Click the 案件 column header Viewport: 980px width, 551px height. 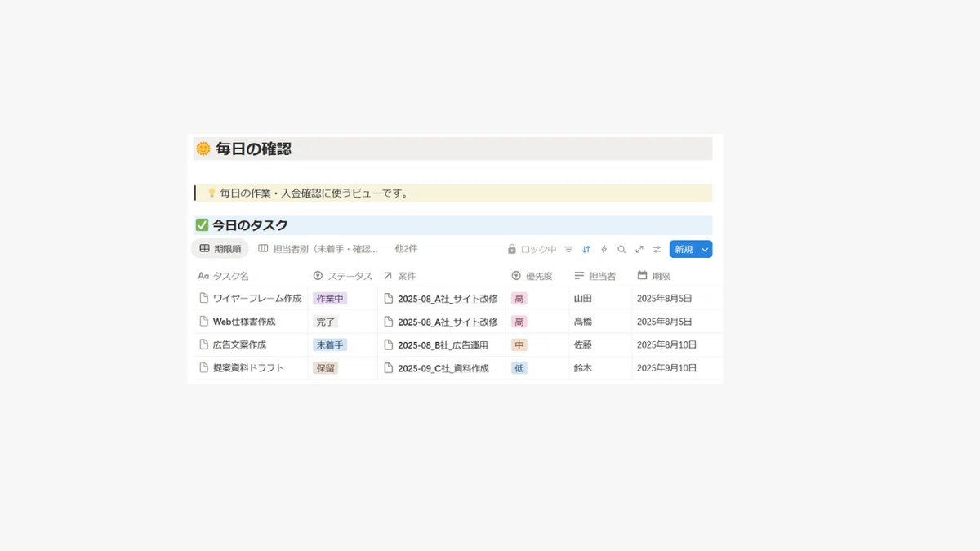coord(399,276)
